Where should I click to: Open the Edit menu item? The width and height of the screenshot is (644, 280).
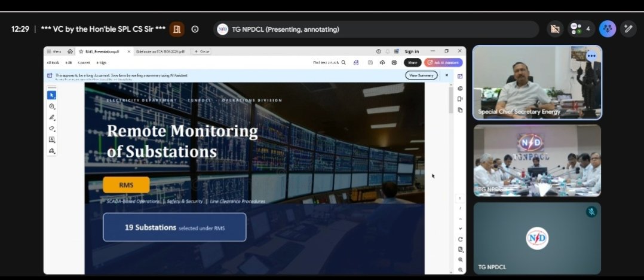coord(69,62)
